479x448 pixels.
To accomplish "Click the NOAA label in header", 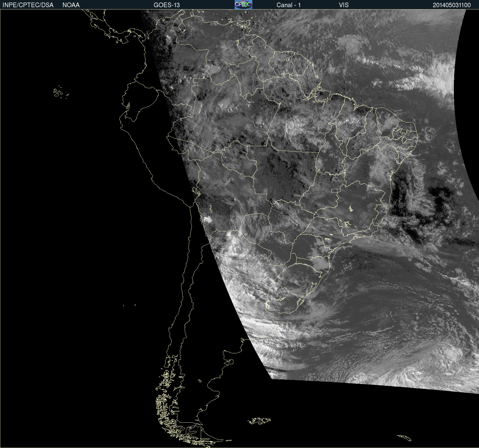I will 71,5.
